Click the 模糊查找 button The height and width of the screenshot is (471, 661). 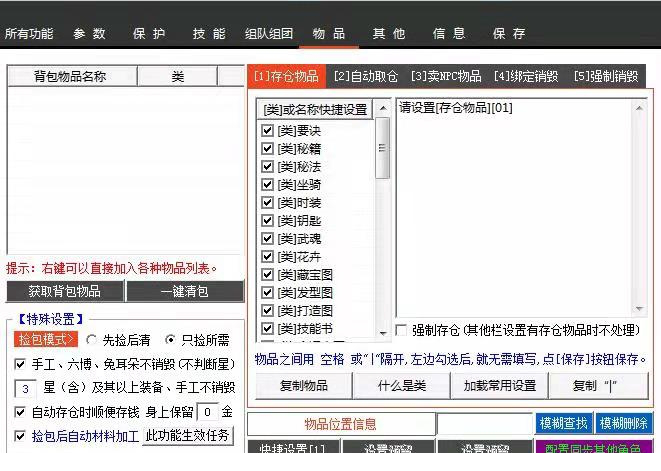[564, 423]
